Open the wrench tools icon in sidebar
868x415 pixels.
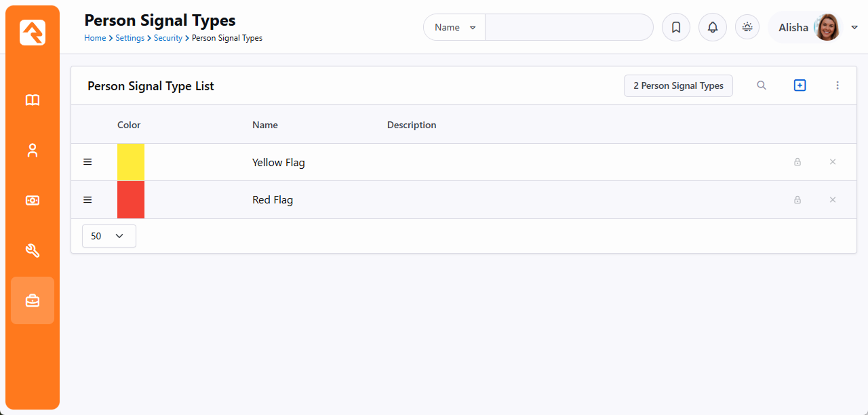[x=33, y=251]
